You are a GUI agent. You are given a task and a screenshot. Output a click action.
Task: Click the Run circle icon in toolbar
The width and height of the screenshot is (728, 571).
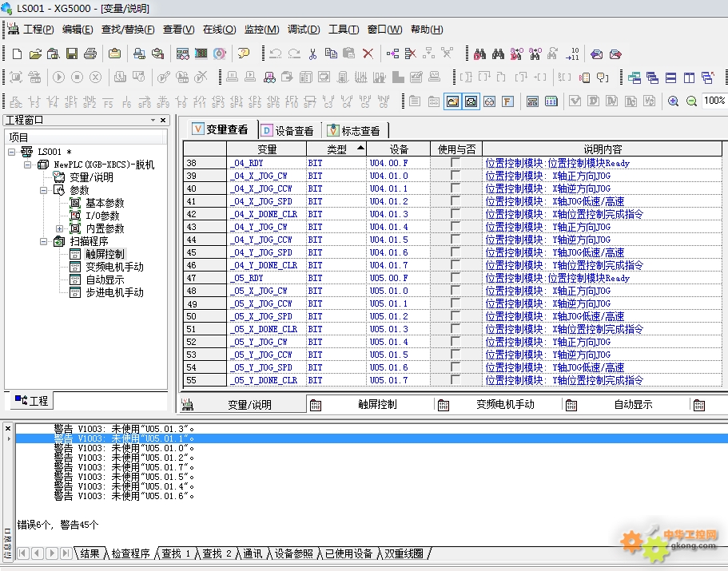58,77
